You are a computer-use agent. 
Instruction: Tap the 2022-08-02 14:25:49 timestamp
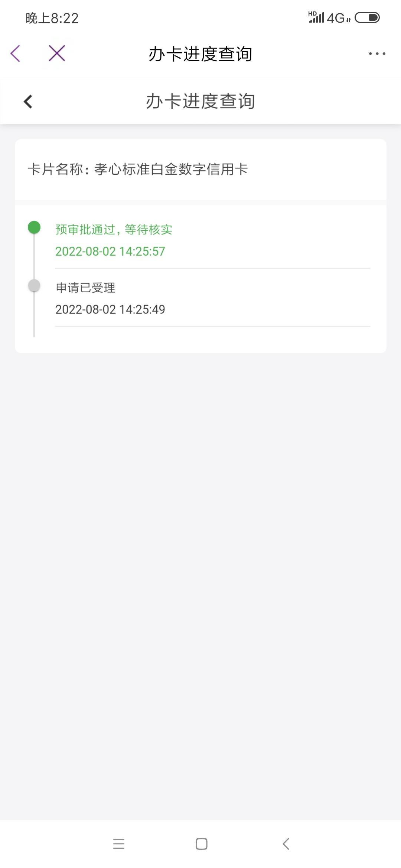(x=110, y=309)
